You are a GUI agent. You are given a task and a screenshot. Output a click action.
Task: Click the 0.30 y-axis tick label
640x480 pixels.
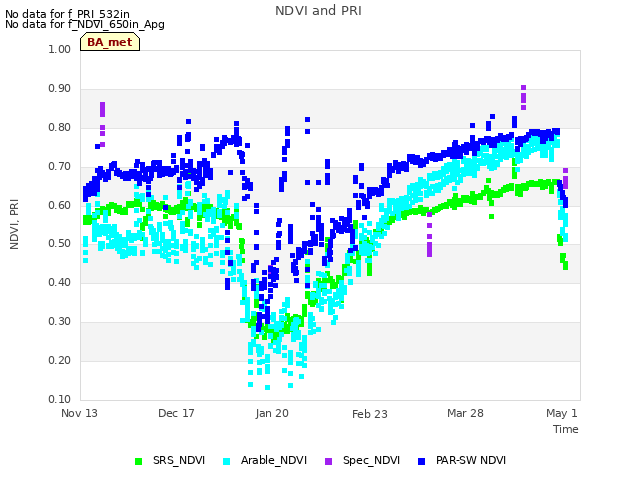[x=60, y=322]
